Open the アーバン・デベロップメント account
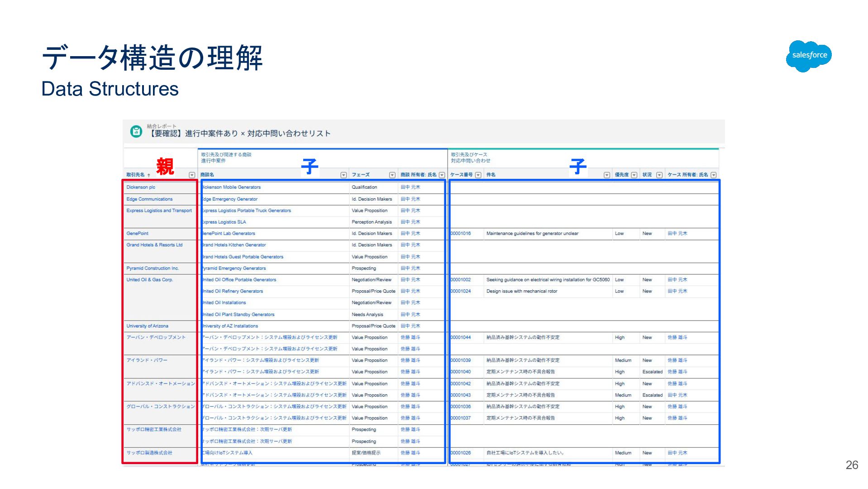Screen dimensions: 868x489 click(156, 337)
